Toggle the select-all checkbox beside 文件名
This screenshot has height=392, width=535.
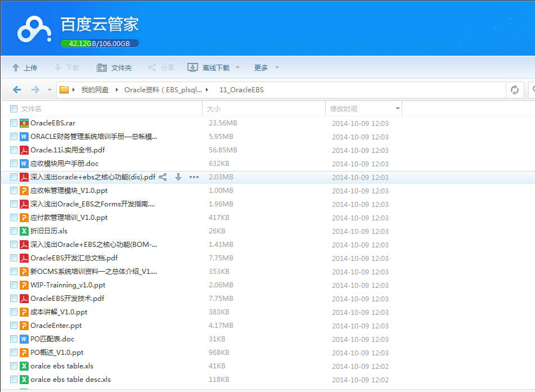pyautogui.click(x=14, y=109)
